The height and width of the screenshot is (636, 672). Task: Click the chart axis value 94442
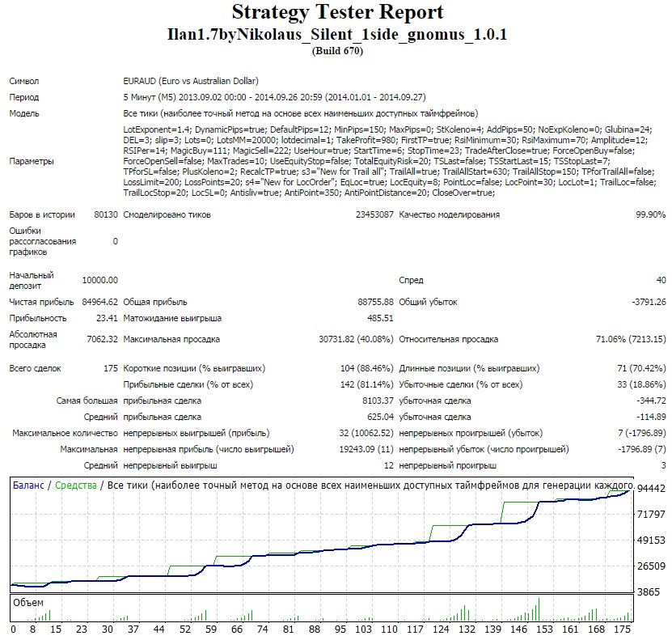point(652,489)
